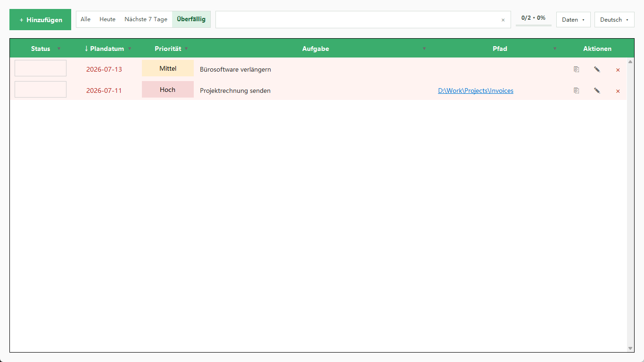This screenshot has width=644, height=362.
Task: Open the Daten dropdown menu
Action: point(573,20)
